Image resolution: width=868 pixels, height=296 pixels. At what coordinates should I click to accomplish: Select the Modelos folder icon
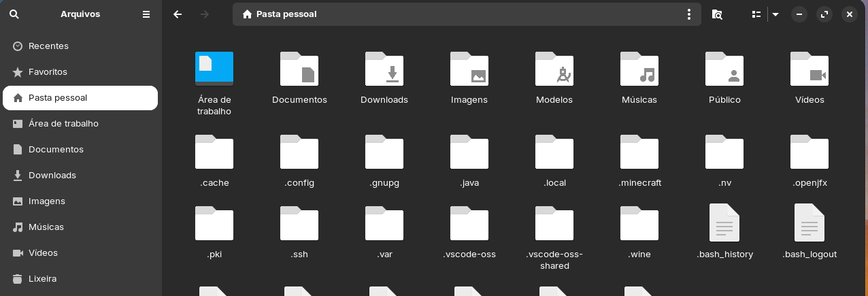click(554, 69)
